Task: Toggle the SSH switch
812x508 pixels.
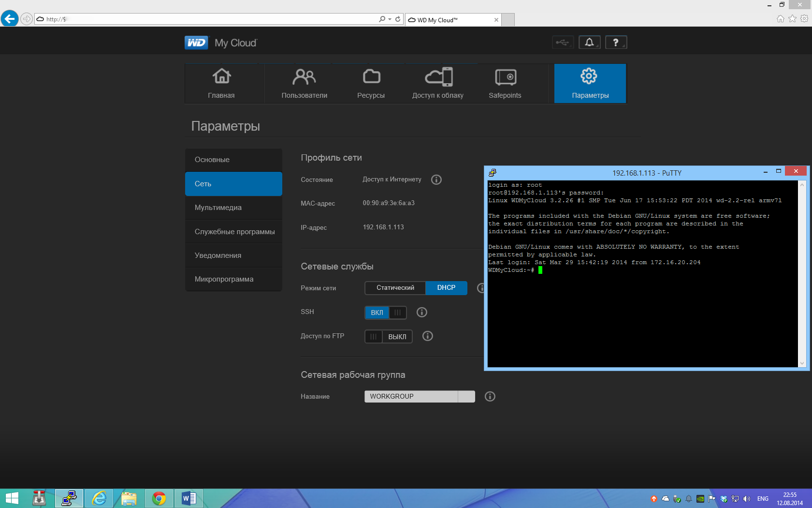Action: coord(386,313)
